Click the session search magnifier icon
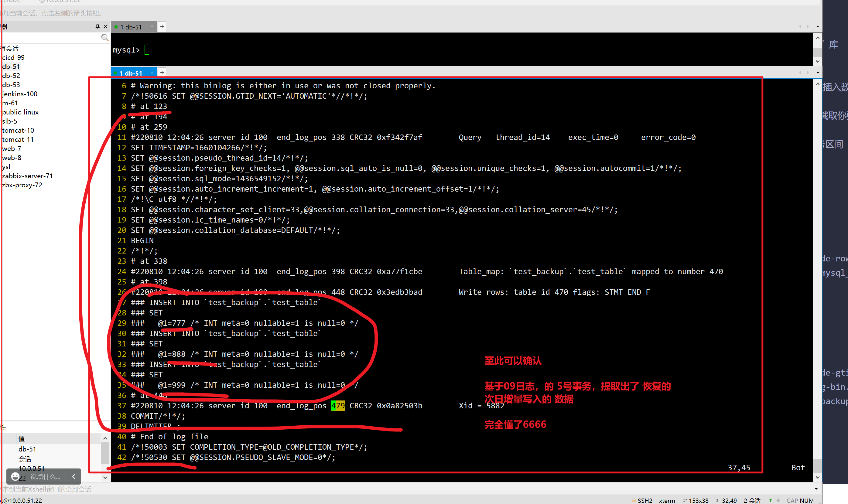Viewport: 848px width, 504px height. (x=105, y=38)
